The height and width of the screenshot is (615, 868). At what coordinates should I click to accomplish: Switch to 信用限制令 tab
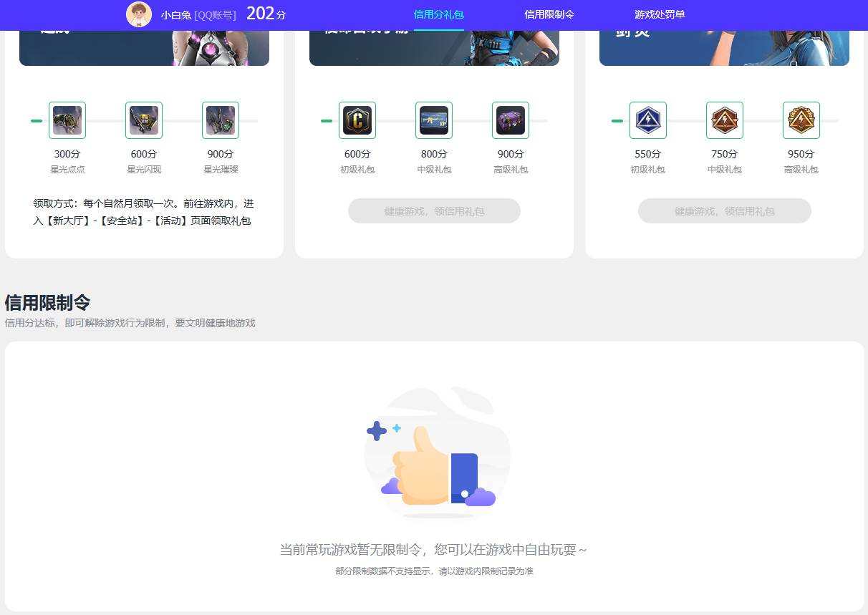click(549, 14)
